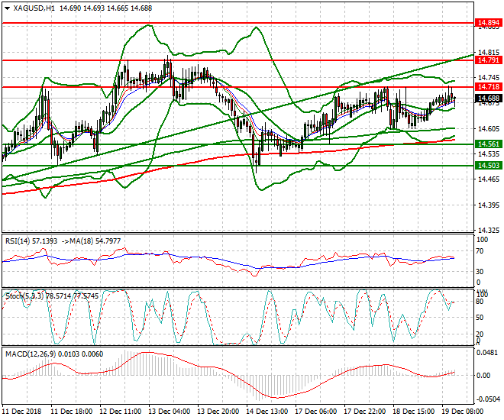Select the 17 Dec 06:00 time axis label

pyautogui.click(x=316, y=412)
